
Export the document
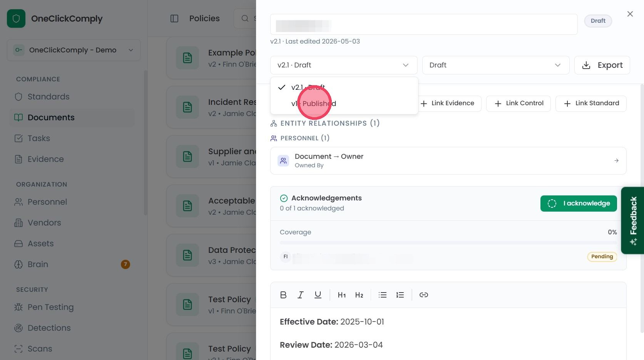coord(602,65)
